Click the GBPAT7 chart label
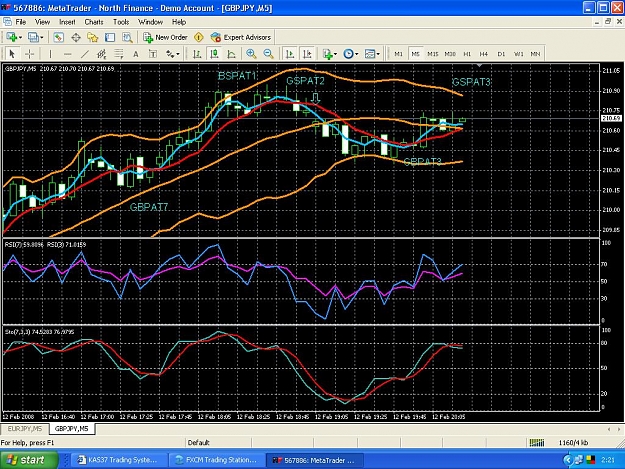The image size is (625, 469). pos(149,207)
